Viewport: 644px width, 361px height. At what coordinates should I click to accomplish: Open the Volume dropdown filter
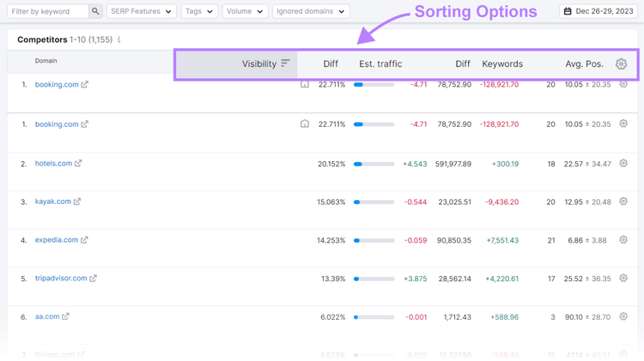pyautogui.click(x=246, y=11)
